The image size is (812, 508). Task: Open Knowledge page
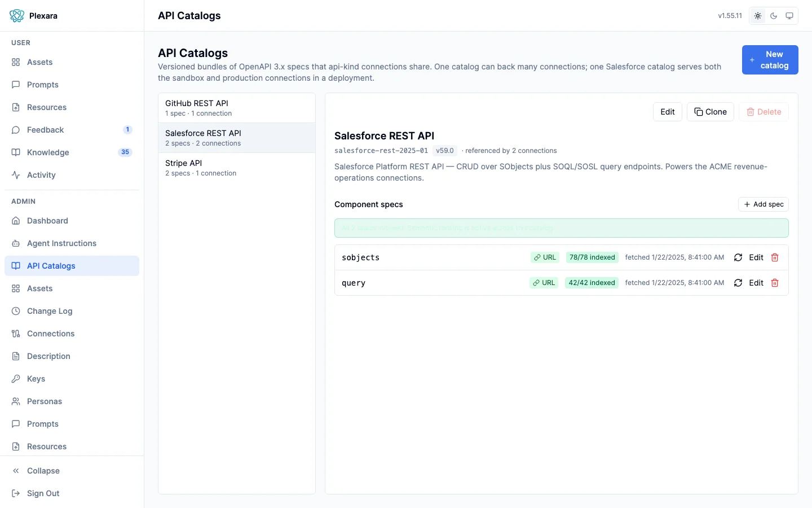point(72,152)
